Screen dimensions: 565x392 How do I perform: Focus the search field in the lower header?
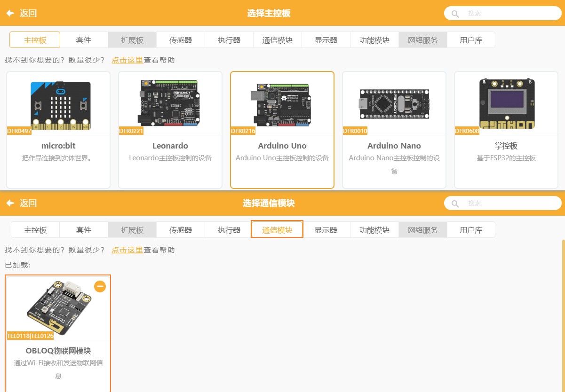[x=502, y=204]
